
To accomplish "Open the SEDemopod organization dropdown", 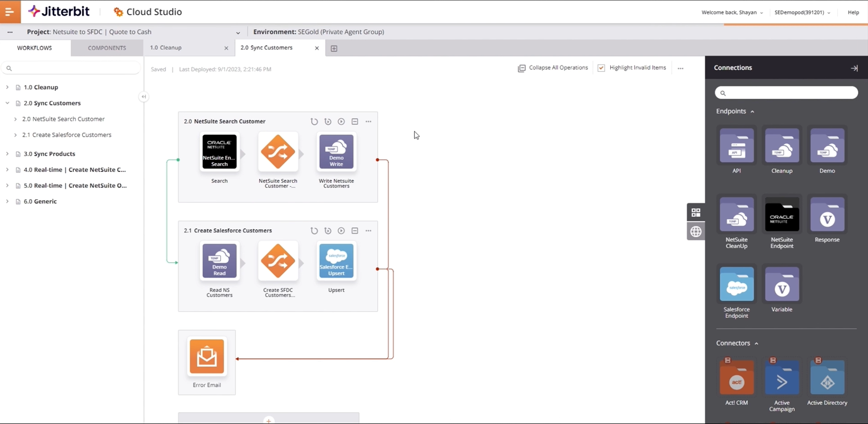I will tap(802, 12).
